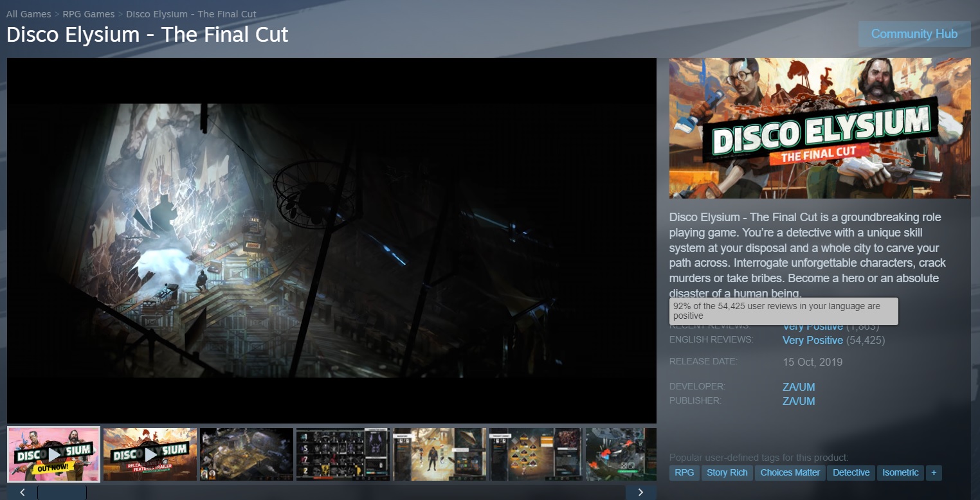Click the main video player area
The width and height of the screenshot is (980, 500).
click(332, 240)
